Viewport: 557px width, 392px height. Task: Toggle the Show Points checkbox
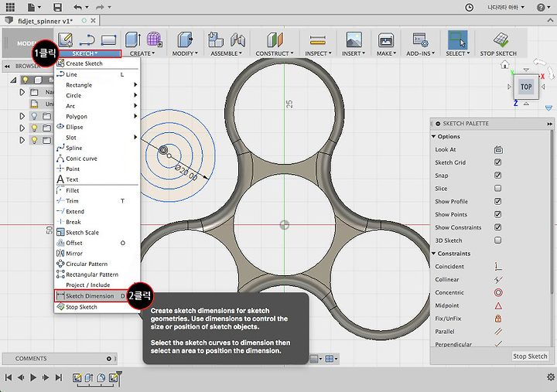pyautogui.click(x=497, y=214)
